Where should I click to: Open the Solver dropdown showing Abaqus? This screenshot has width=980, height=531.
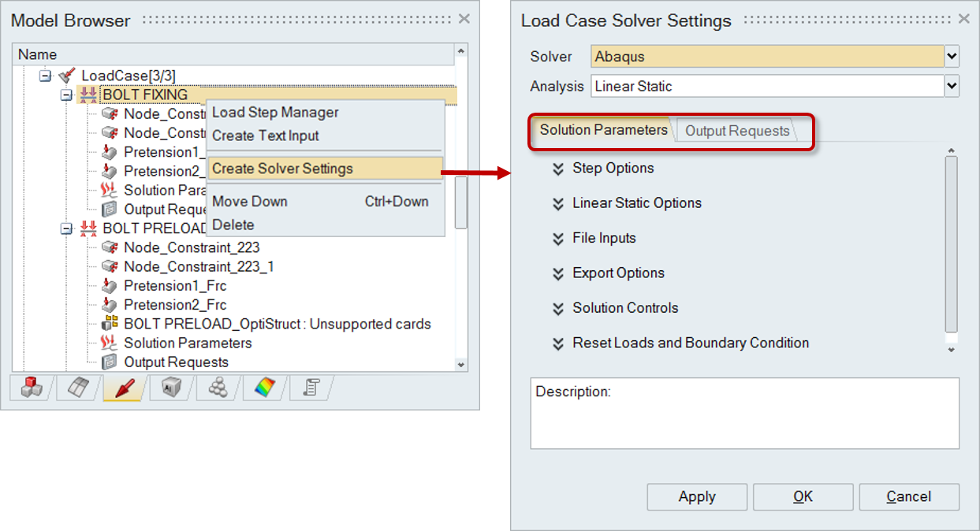click(952, 57)
